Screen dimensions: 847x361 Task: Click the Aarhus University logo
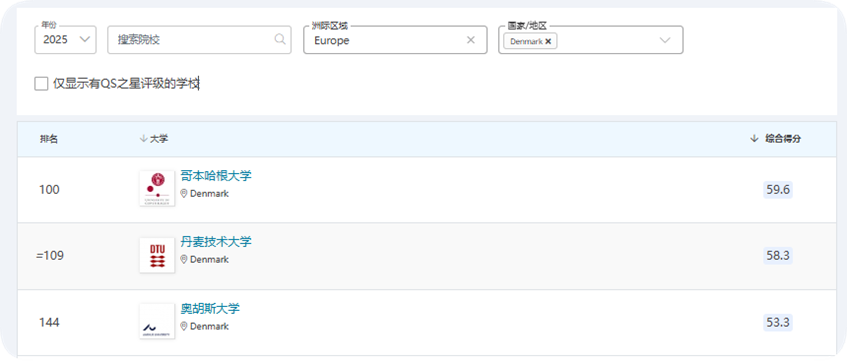(x=157, y=322)
